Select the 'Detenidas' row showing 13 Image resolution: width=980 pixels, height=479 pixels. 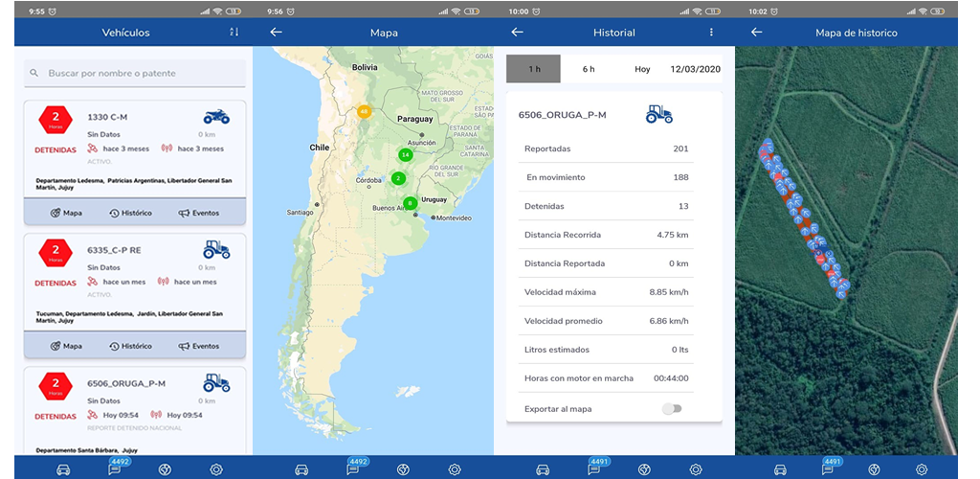(606, 206)
